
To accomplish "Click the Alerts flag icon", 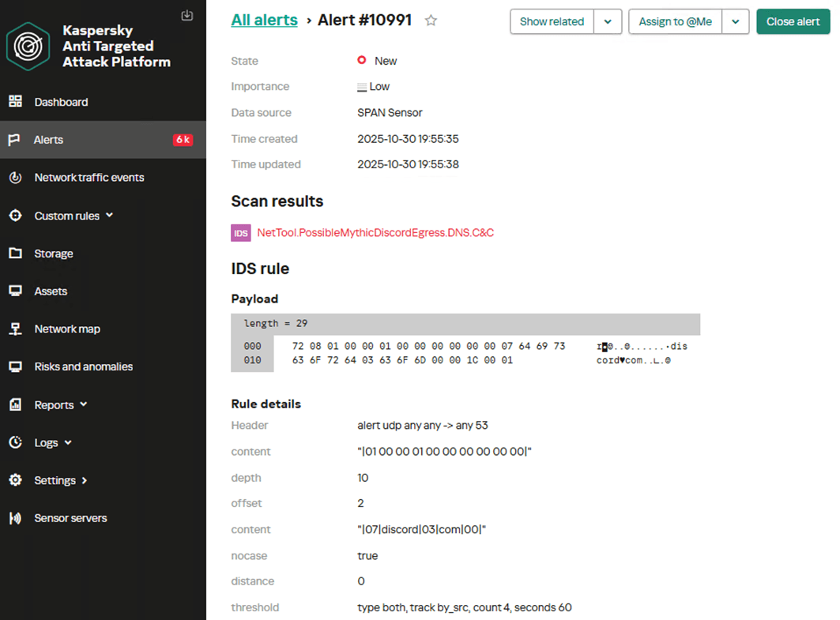I will pos(14,140).
